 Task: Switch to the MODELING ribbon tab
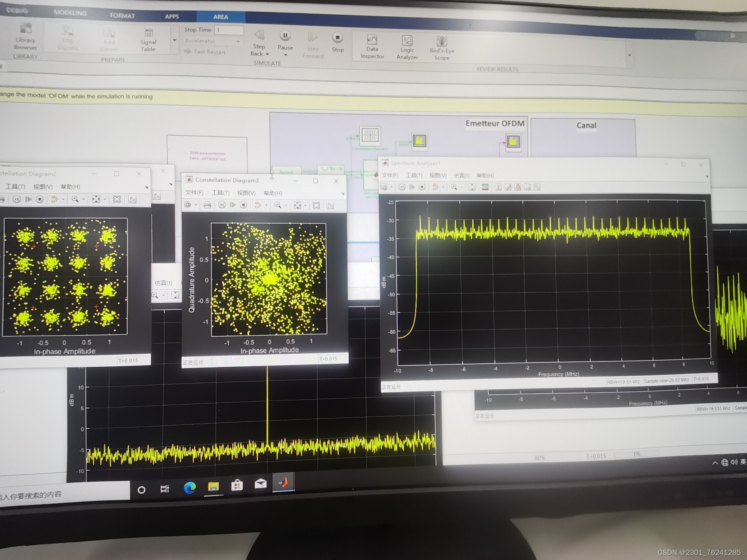tap(70, 13)
